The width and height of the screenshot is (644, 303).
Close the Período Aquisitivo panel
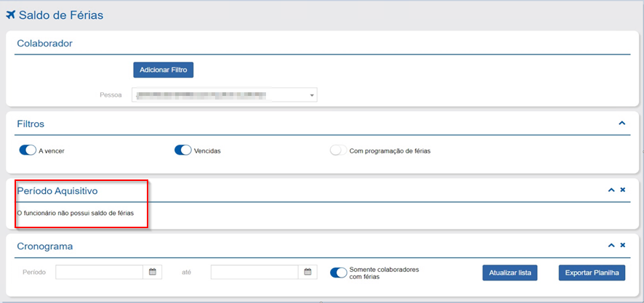coord(623,190)
